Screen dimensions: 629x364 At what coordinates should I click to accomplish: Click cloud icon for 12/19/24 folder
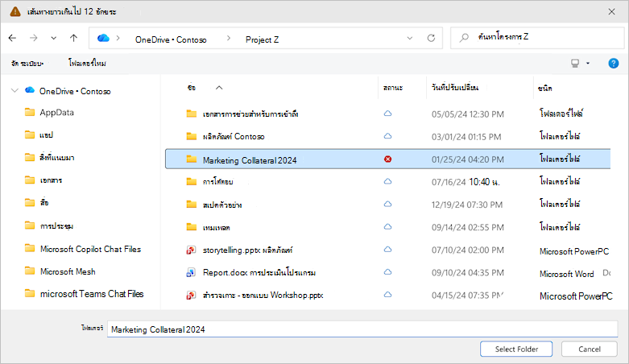[388, 204]
